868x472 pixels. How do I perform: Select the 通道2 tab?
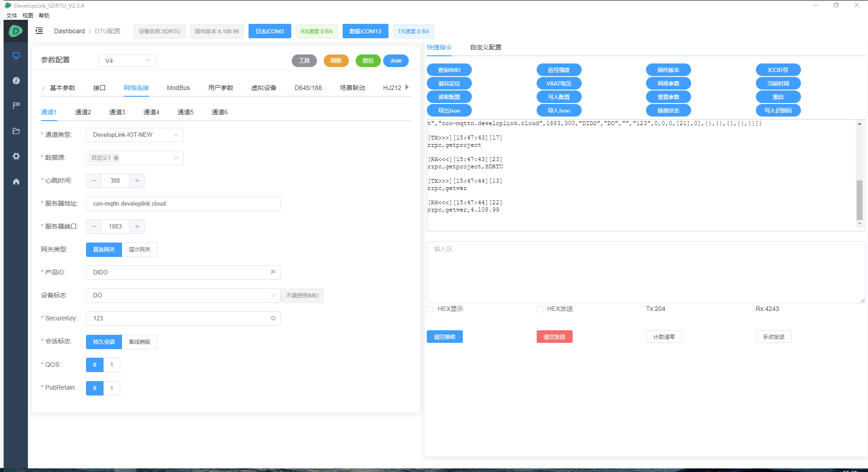tap(83, 112)
